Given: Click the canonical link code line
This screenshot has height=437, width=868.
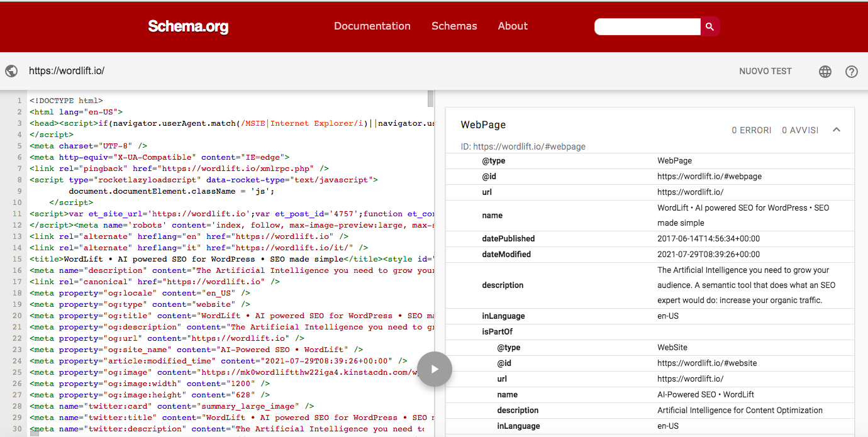Looking at the screenshot, I should pyautogui.click(x=154, y=282).
